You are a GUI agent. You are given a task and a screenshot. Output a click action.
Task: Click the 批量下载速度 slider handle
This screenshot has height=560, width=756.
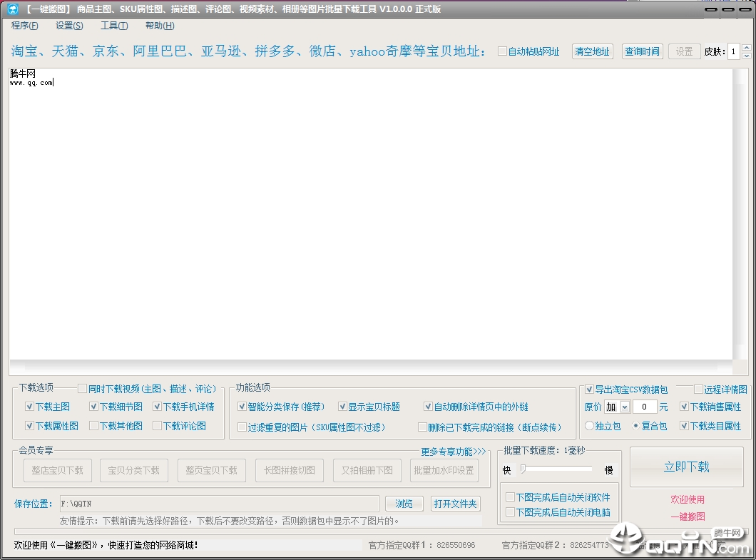click(523, 469)
